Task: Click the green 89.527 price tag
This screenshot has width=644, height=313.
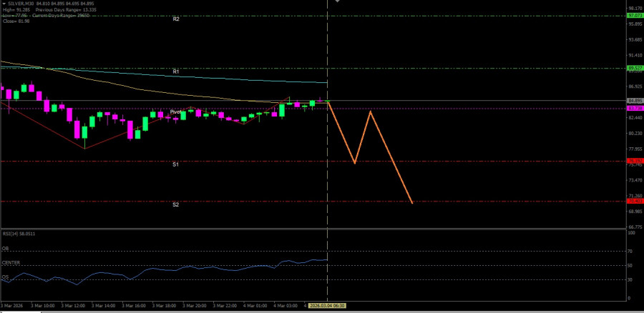Action: (x=634, y=69)
